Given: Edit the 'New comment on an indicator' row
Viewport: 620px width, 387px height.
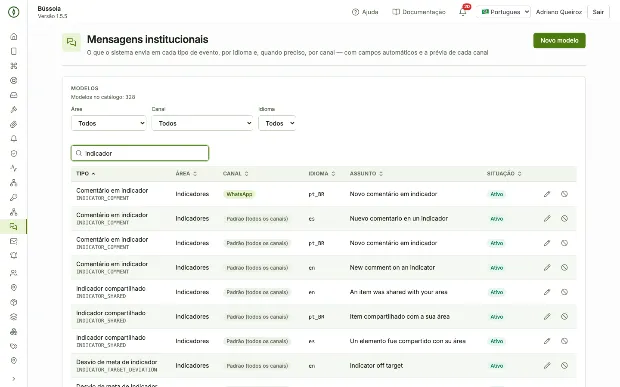Looking at the screenshot, I should 547,268.
